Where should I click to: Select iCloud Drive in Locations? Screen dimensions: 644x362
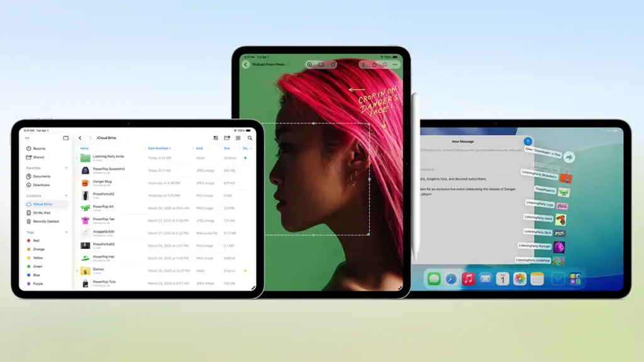[42, 204]
